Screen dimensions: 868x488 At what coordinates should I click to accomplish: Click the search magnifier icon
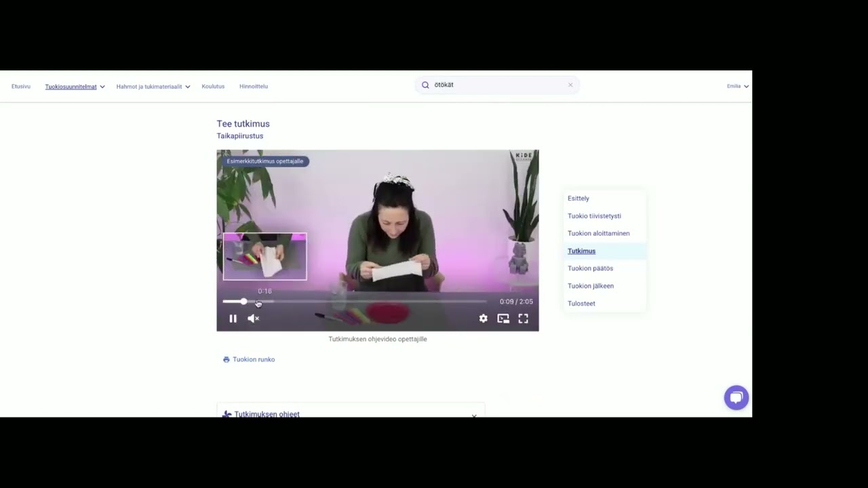(x=425, y=85)
